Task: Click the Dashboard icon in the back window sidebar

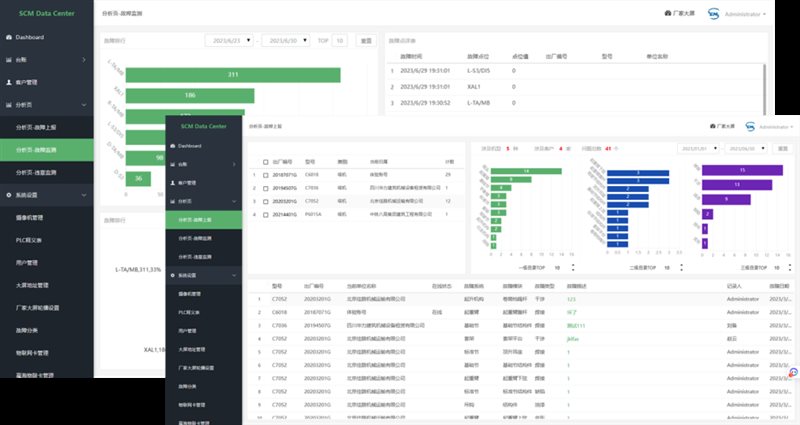Action: 9,37
